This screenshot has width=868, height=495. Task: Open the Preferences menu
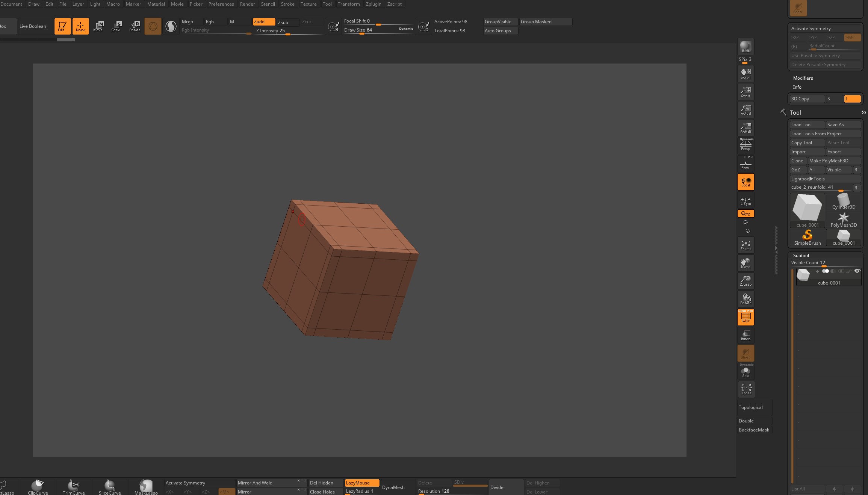pos(221,4)
